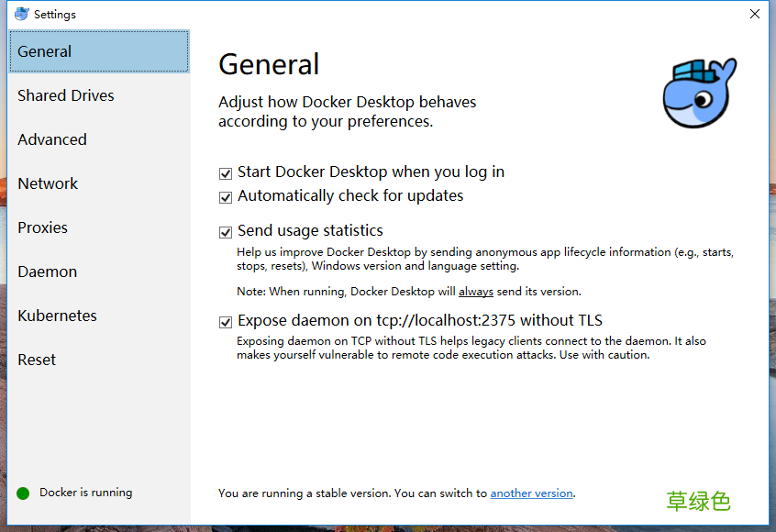776x532 pixels.
Task: Select the Reset settings section
Action: pos(36,360)
